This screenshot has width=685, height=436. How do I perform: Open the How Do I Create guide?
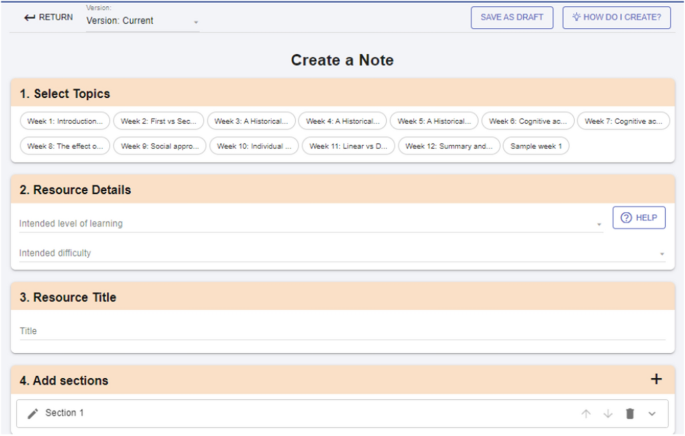click(x=616, y=18)
